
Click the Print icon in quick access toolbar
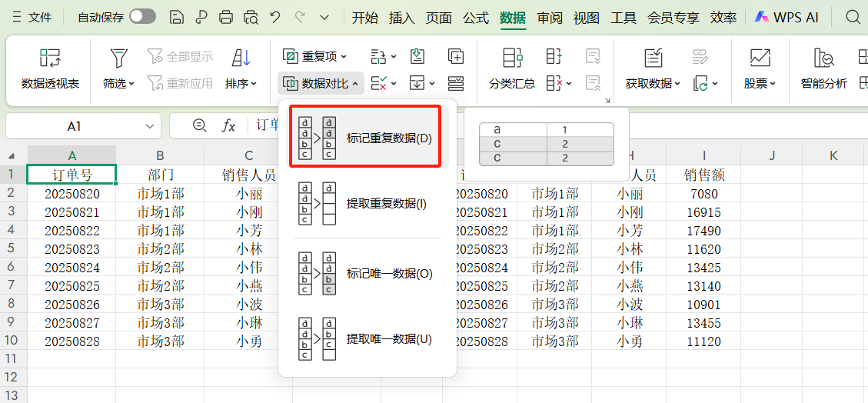tap(226, 17)
